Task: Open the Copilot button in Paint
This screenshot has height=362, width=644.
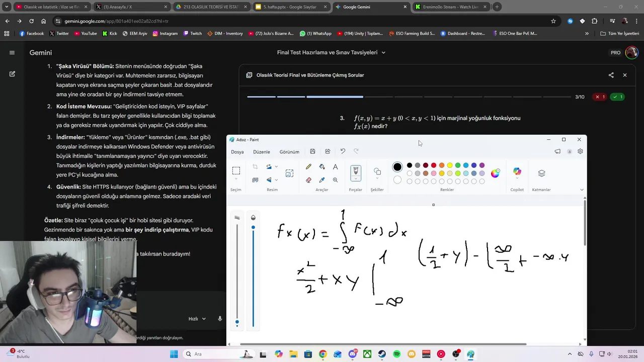Action: (x=517, y=172)
